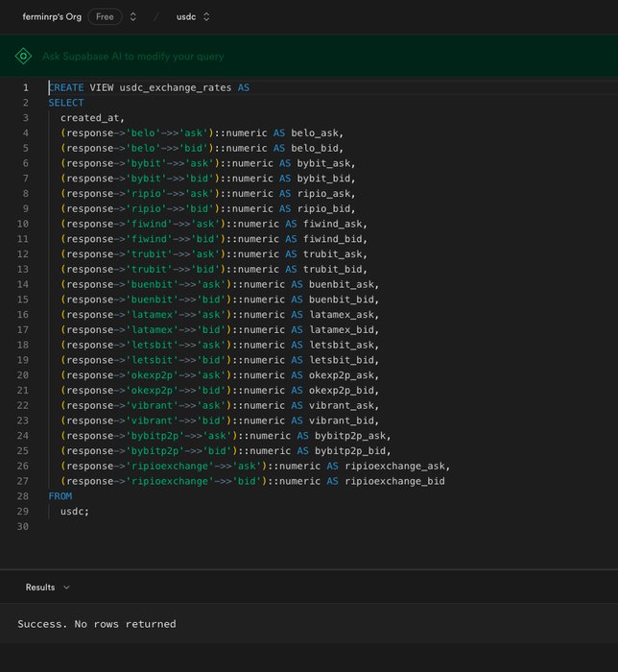Click the 'buenbit' string on line 14
This screenshot has width=618, height=672.
[x=152, y=284]
